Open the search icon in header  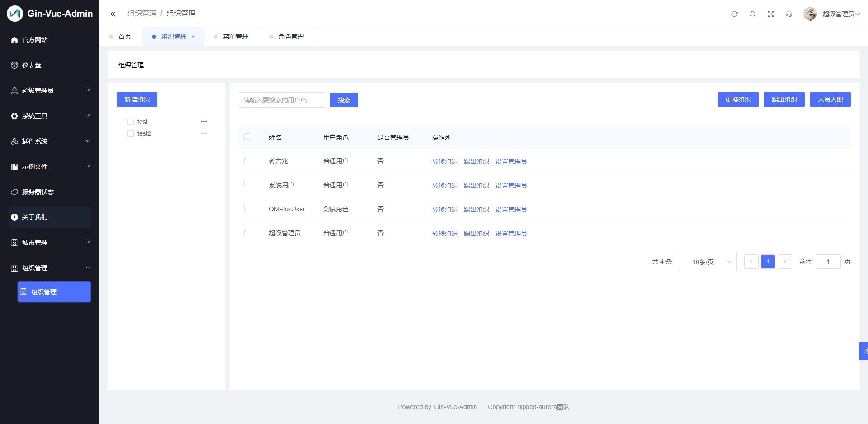click(753, 14)
